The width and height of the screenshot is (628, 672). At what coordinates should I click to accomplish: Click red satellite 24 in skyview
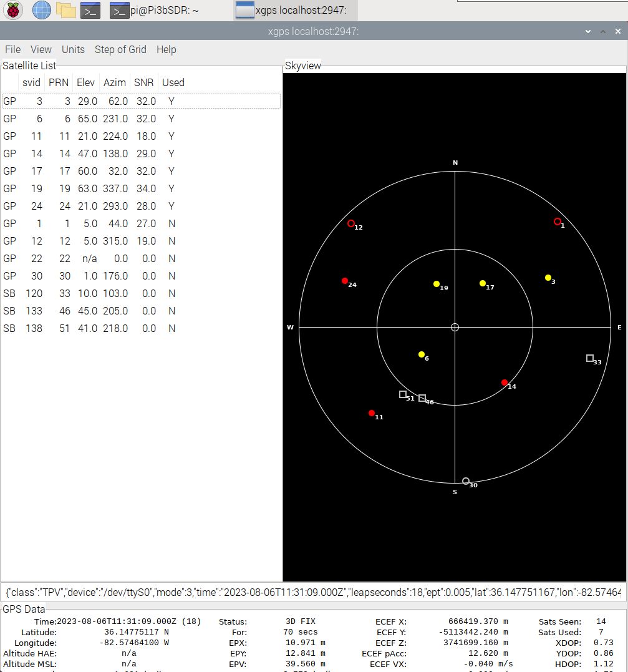(x=345, y=281)
